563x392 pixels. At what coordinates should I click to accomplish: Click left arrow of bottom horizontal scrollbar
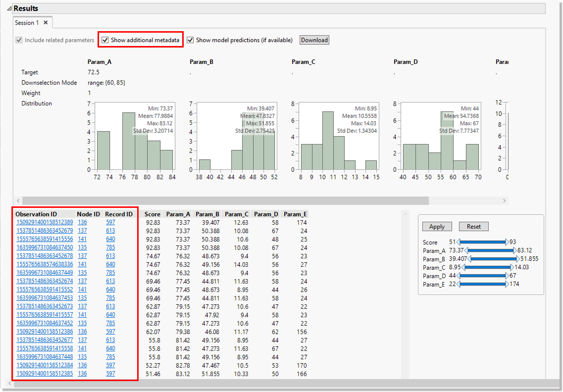click(10, 384)
